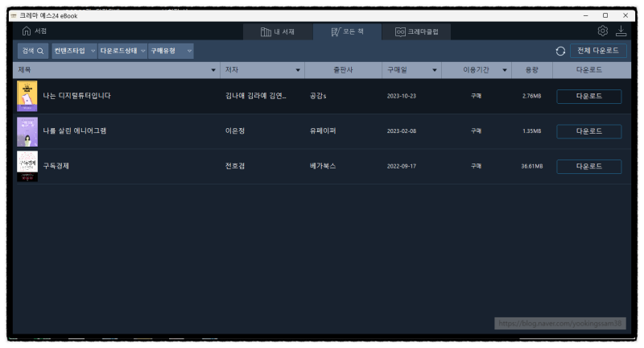Click the 용량 column header
This screenshot has width=644, height=348.
tap(532, 70)
